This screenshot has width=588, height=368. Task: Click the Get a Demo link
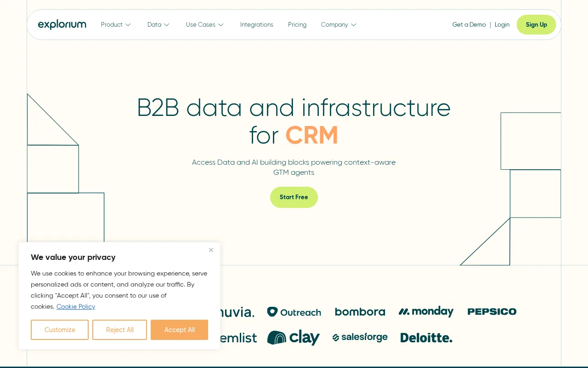point(469,25)
